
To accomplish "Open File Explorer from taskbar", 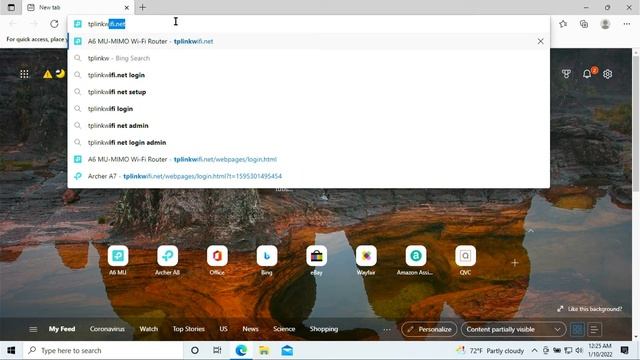I will click(x=264, y=350).
